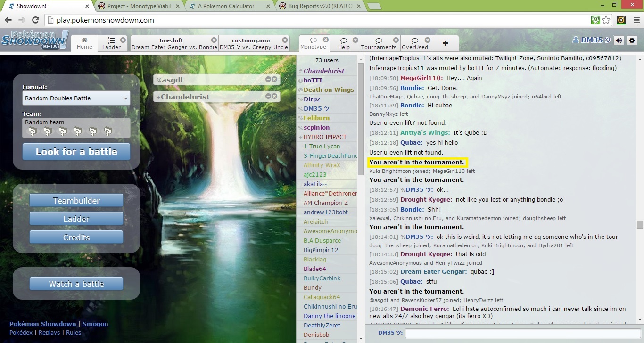Click the Pokémon Showdown logo
This screenshot has width=644, height=343.
point(35,41)
